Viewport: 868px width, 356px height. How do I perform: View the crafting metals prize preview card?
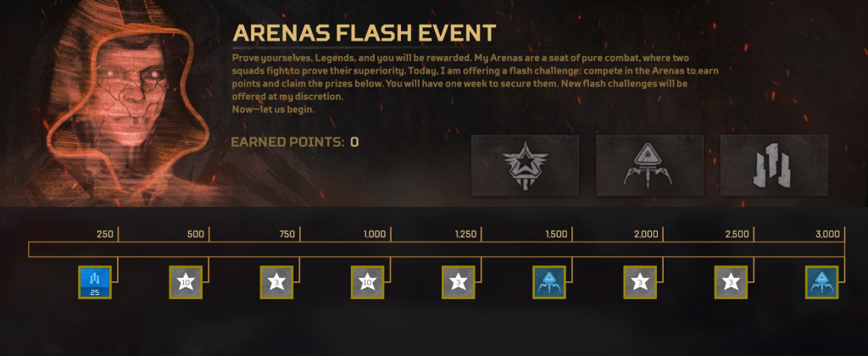click(x=774, y=165)
